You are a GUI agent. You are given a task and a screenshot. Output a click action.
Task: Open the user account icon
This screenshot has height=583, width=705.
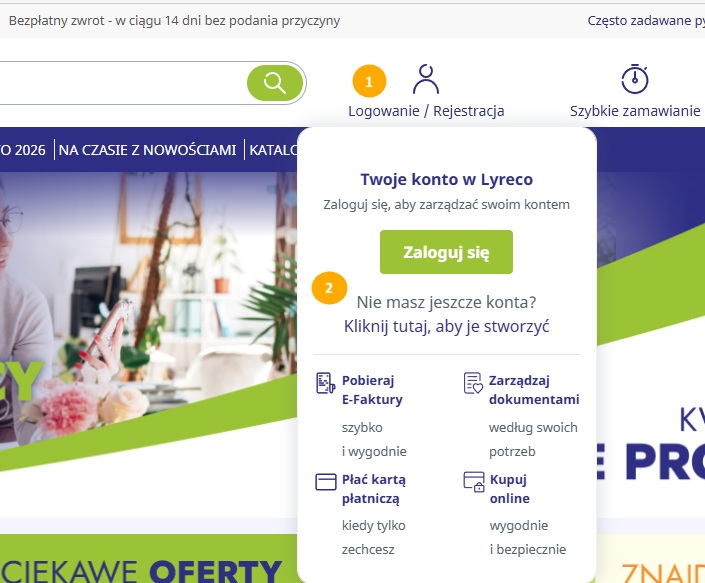[x=426, y=80]
